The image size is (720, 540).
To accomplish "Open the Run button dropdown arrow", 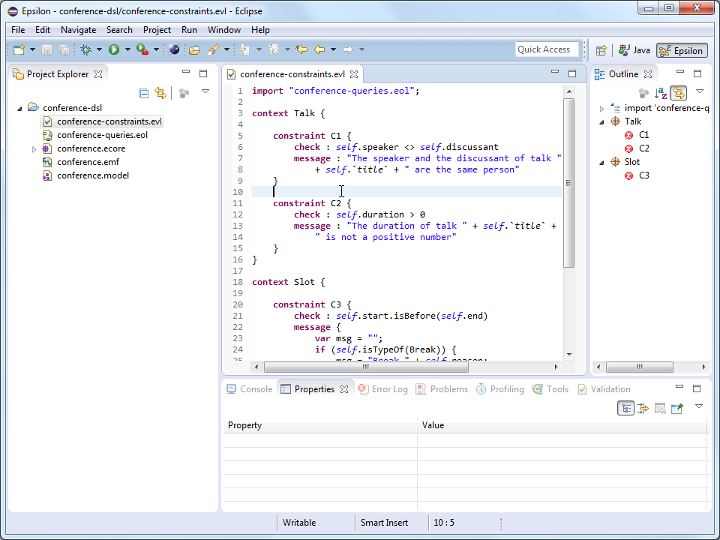I will tap(127, 50).
